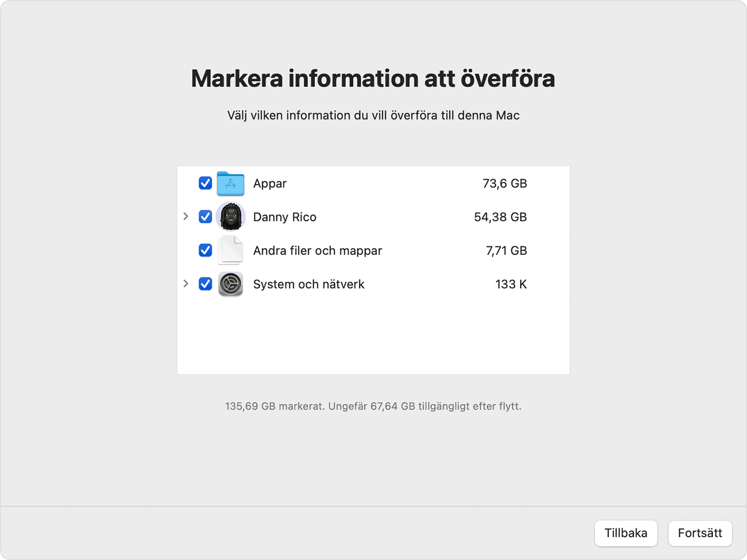
Task: Click the Fortsätt button
Action: pyautogui.click(x=700, y=533)
